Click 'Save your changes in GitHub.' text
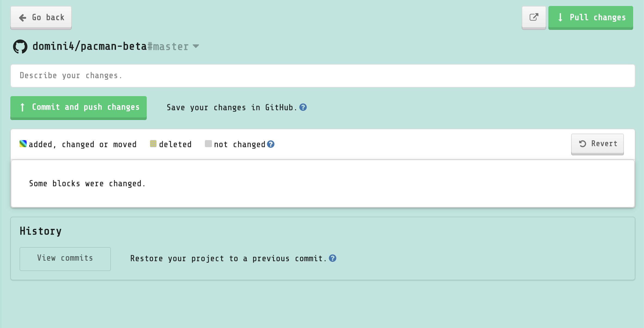This screenshot has width=644, height=328. 232,108
